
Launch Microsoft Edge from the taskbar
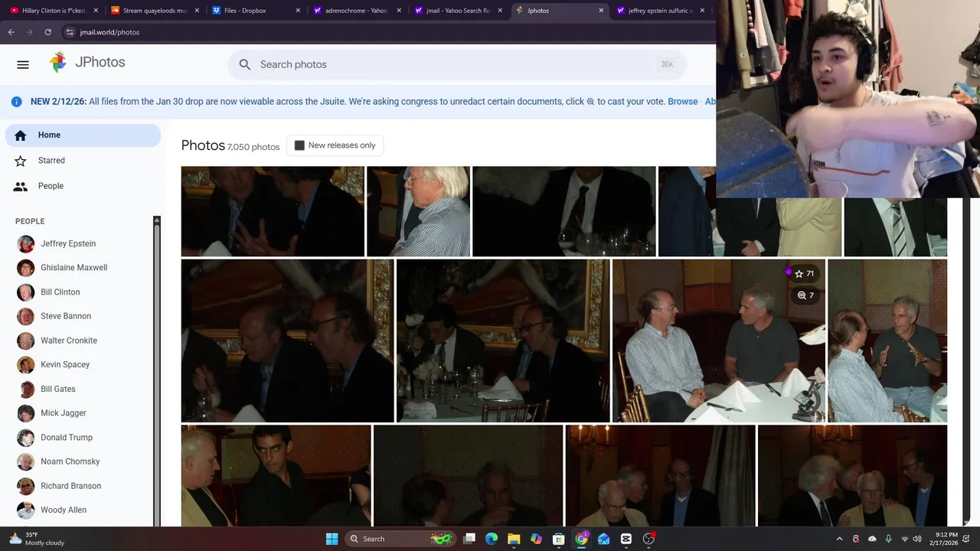point(492,540)
